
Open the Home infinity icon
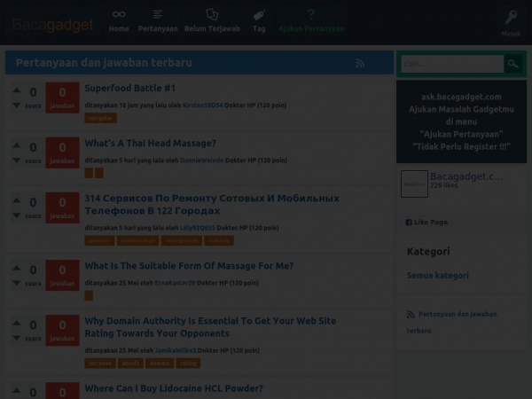[119, 14]
